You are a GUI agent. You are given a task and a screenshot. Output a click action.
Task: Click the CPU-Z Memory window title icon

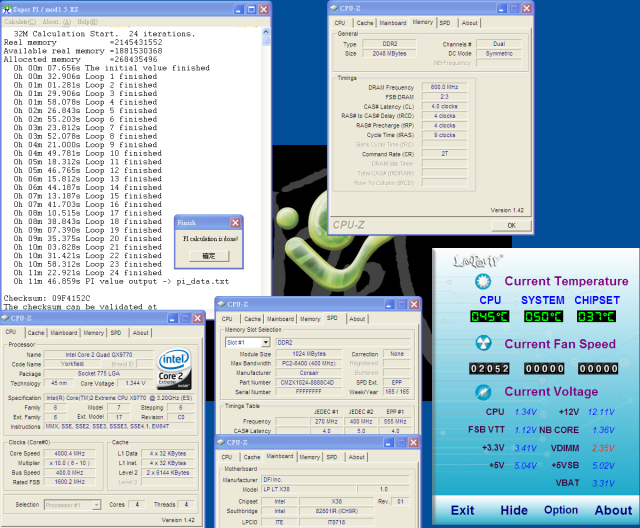pyautogui.click(x=333, y=8)
